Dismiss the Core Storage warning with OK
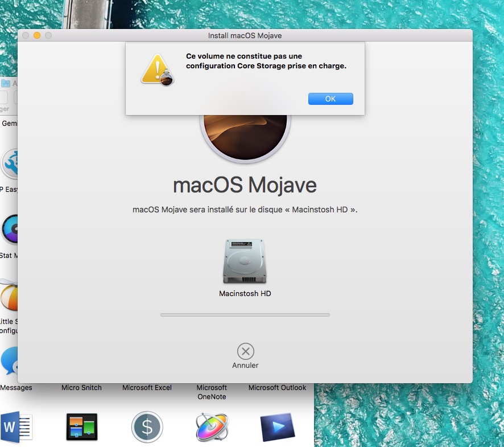 coord(331,99)
